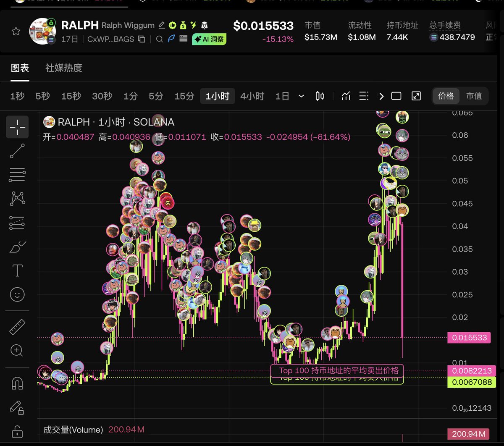Switch chart display to 市值
The image size is (504, 446).
pos(474,96)
